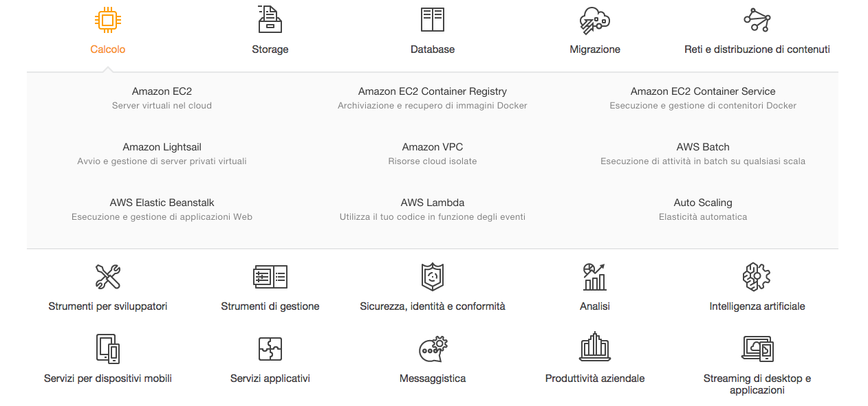Screen dimensions: 868x406
Task: Switch to the Database category label
Action: click(x=433, y=49)
